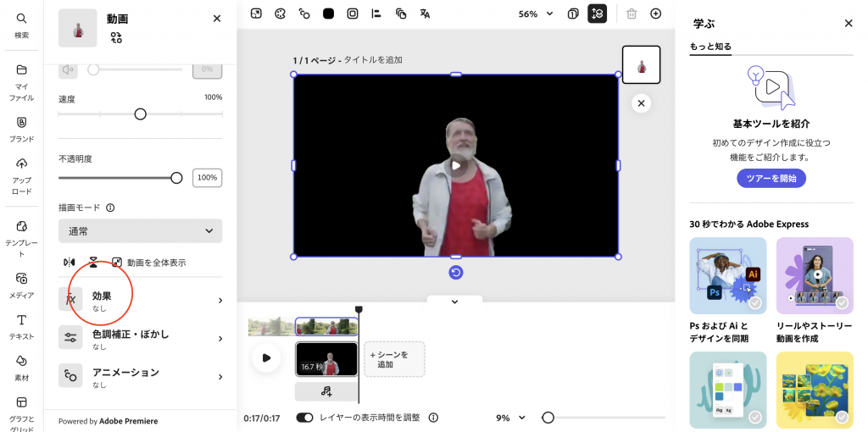Collapse the timeline with the chevron handle
868x432 pixels.
(454, 302)
